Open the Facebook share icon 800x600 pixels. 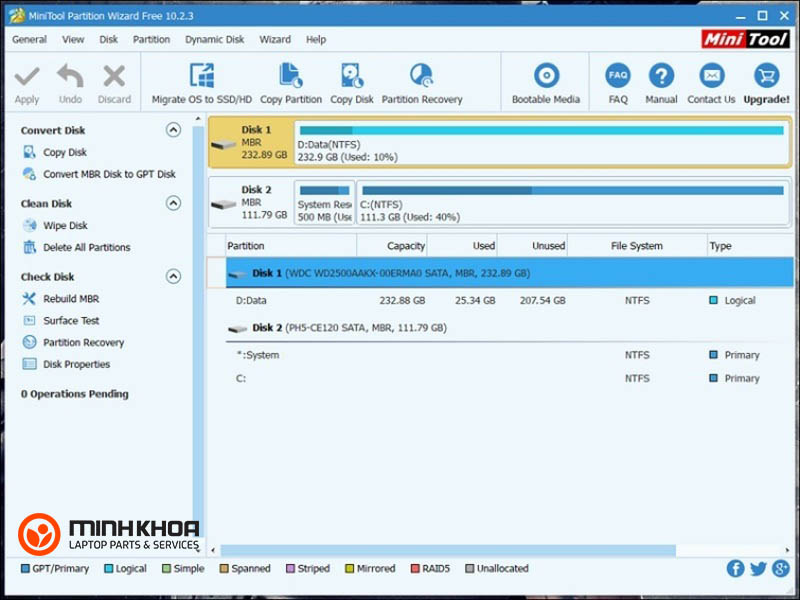735,568
